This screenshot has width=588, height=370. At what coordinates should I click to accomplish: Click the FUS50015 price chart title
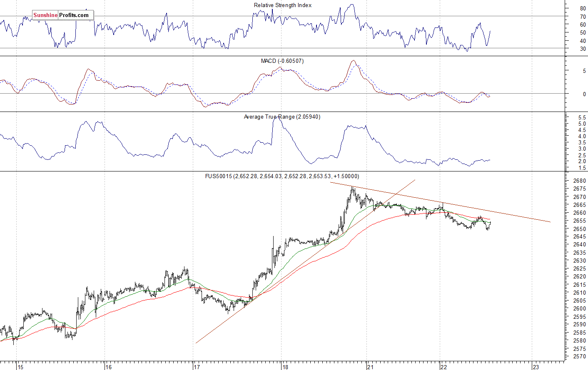[282, 176]
